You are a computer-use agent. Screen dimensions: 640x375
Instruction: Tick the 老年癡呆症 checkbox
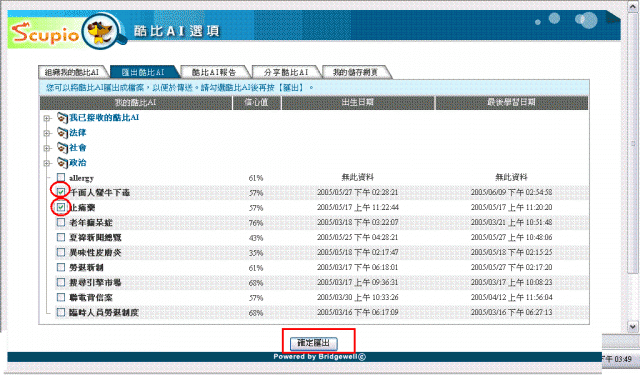61,222
